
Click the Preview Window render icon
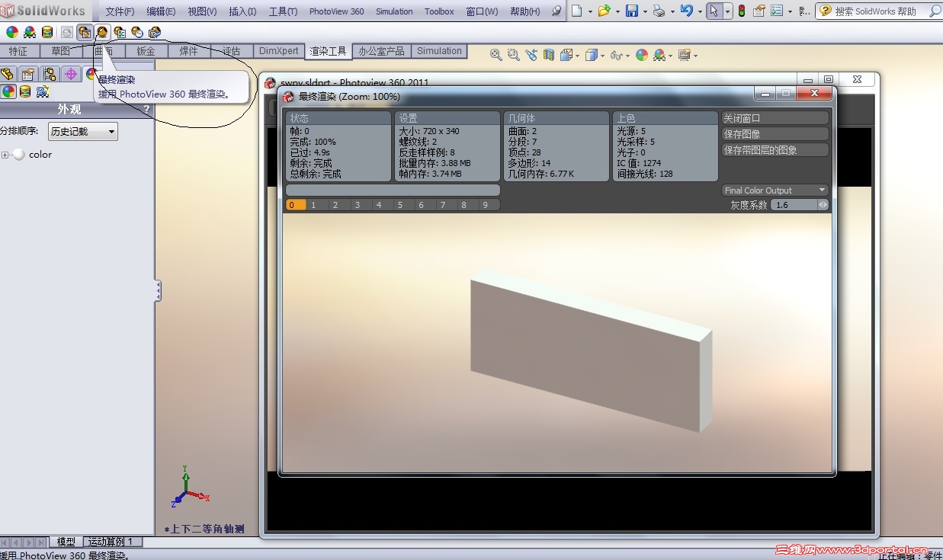tap(85, 32)
